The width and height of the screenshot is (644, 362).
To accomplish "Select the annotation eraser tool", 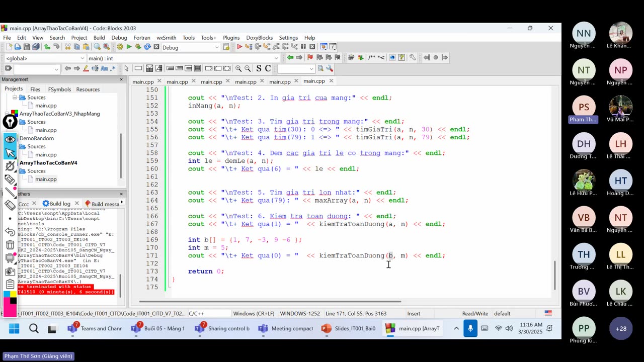I will click(x=10, y=205).
